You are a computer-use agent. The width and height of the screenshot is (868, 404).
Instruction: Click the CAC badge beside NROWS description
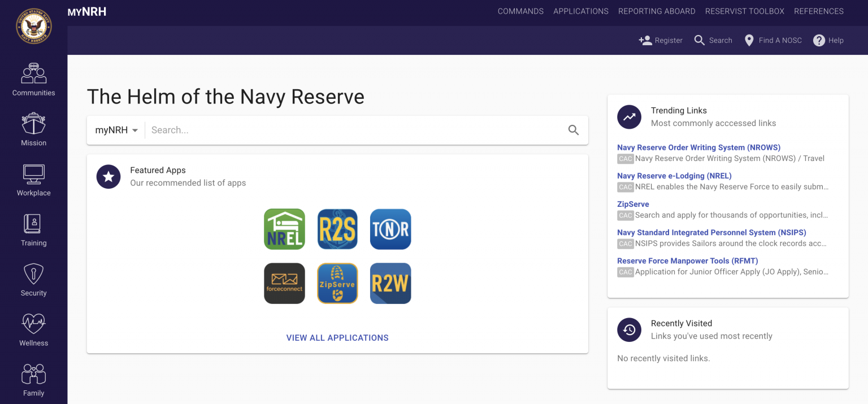tap(626, 159)
